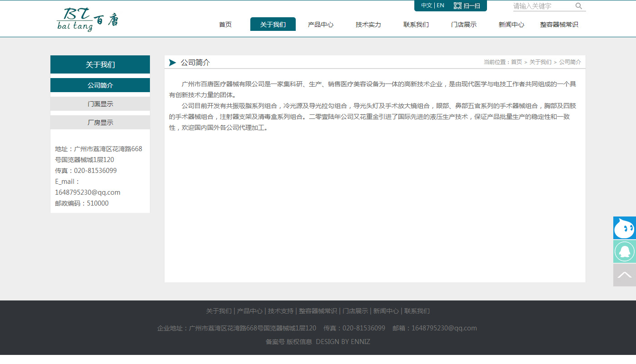Switch language to 中文
The height and width of the screenshot is (364, 636).
pyautogui.click(x=427, y=5)
